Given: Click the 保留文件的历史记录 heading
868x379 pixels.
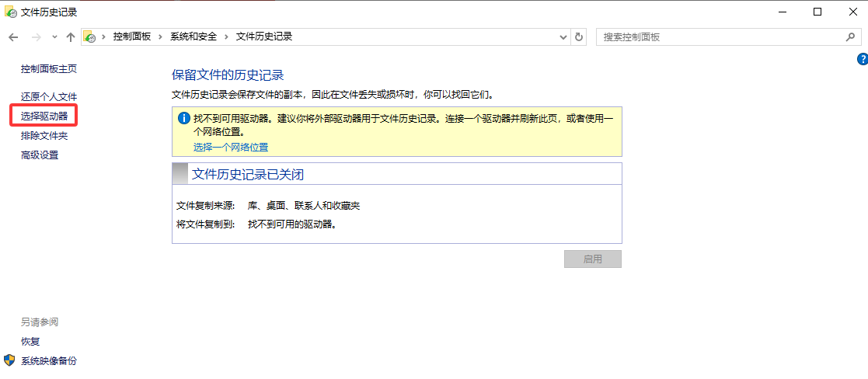Looking at the screenshot, I should point(228,75).
